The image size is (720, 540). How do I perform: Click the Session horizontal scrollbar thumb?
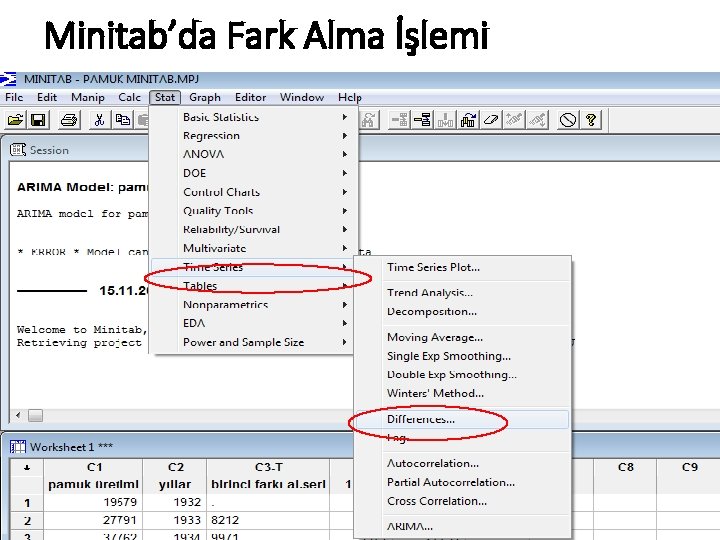pyautogui.click(x=35, y=415)
